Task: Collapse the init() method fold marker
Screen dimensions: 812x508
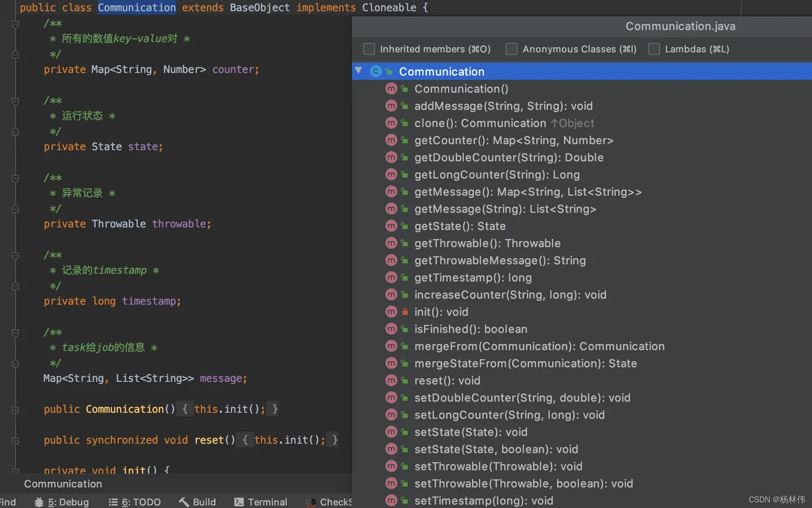Action: point(16,471)
